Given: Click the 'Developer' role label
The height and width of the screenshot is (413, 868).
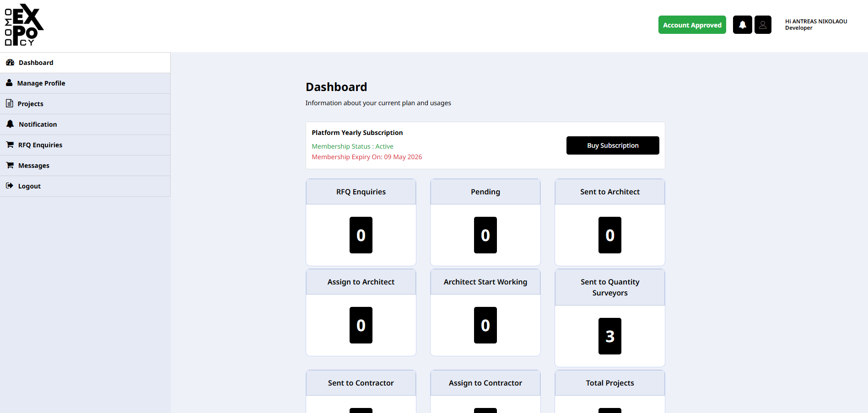Looking at the screenshot, I should click(x=799, y=28).
